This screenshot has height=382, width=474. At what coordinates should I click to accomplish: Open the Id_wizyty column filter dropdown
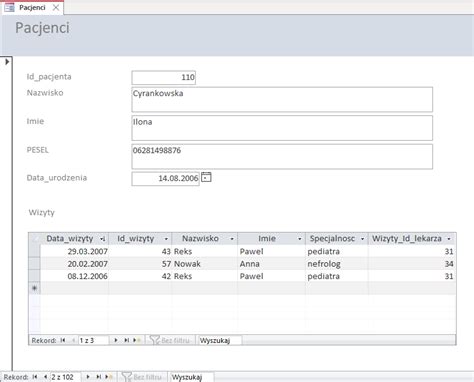click(166, 239)
